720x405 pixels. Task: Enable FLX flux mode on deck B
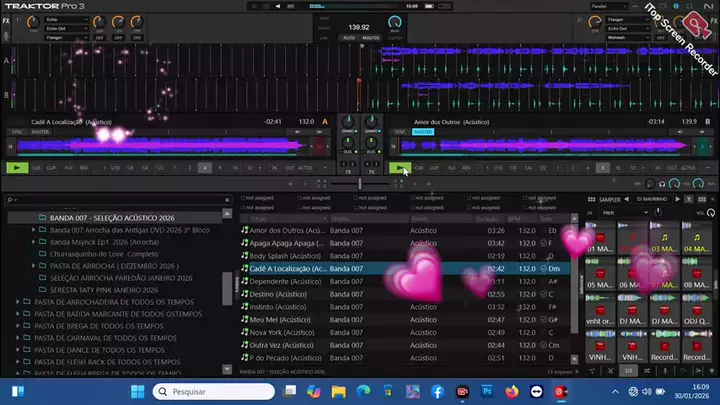point(451,168)
